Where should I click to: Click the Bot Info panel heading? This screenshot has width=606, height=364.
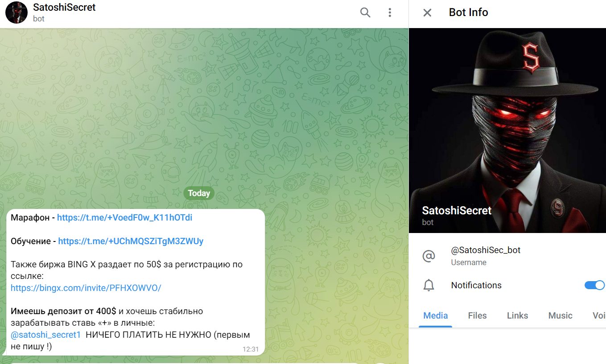(x=468, y=12)
